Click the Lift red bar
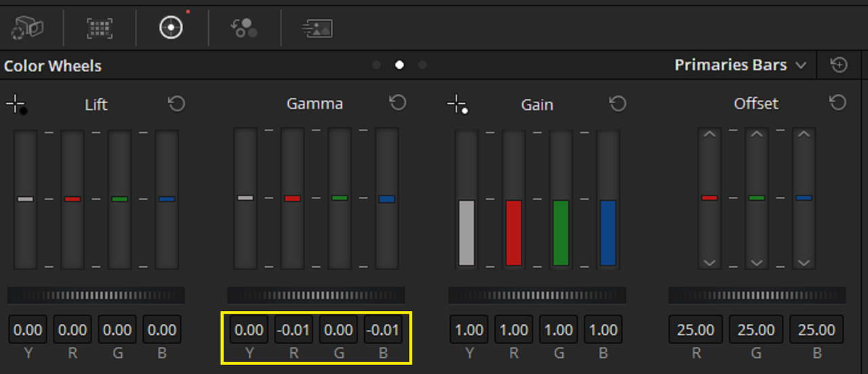 point(73,200)
